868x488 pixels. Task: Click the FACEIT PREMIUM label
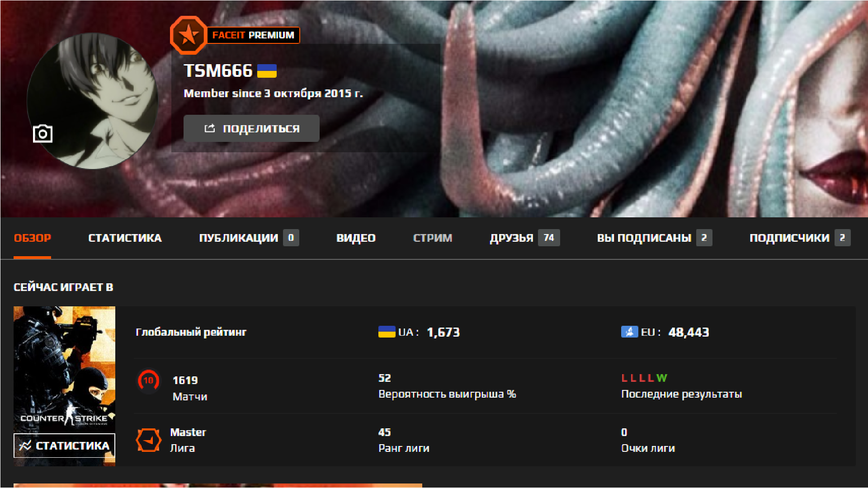[x=253, y=35]
